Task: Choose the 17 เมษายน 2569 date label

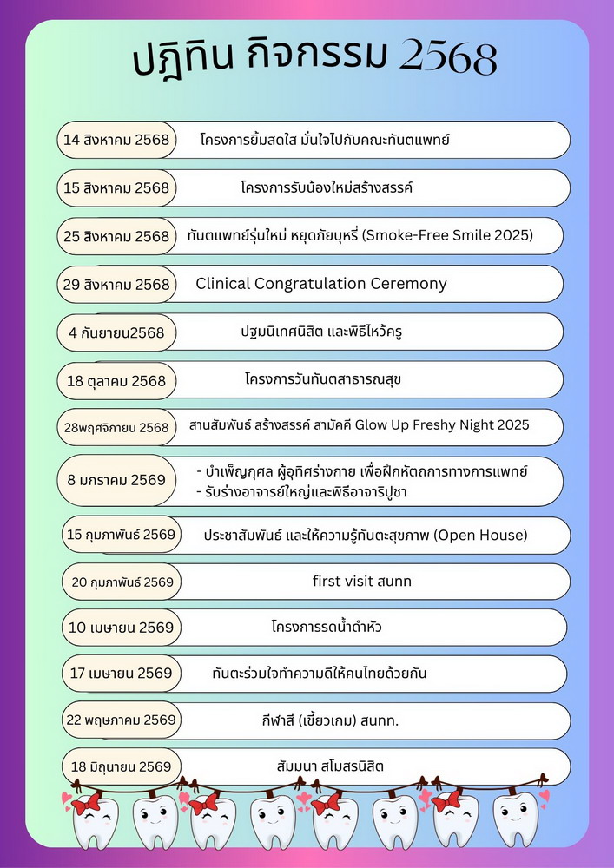Action: click(x=121, y=673)
